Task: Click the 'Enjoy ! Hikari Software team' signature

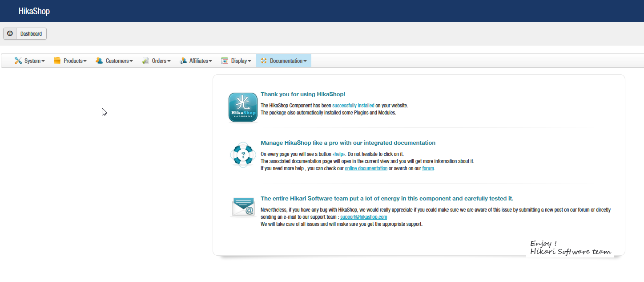Action: [x=571, y=248]
